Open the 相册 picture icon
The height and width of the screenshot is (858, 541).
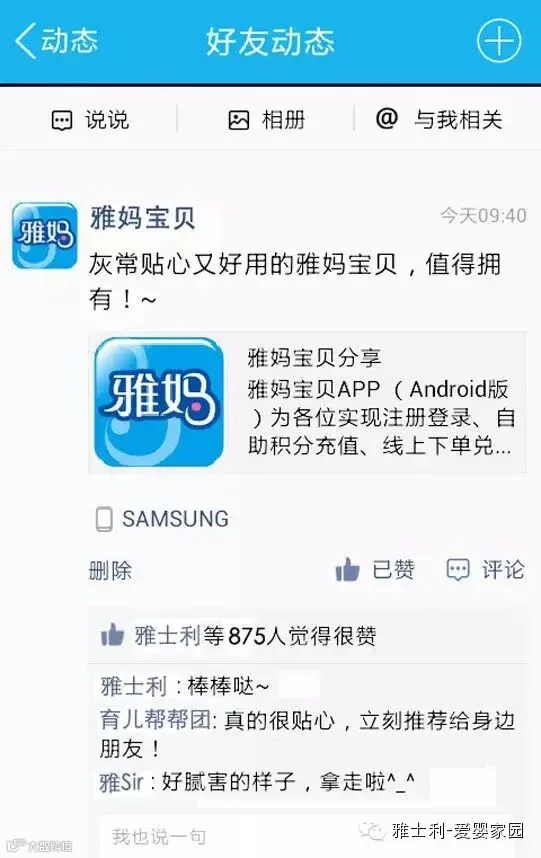click(x=238, y=120)
